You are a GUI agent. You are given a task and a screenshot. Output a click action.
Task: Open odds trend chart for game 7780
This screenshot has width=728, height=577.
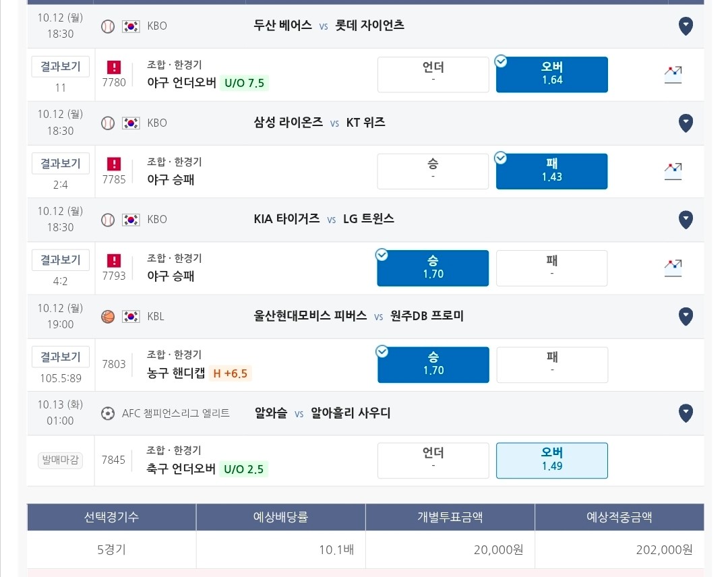click(x=673, y=74)
